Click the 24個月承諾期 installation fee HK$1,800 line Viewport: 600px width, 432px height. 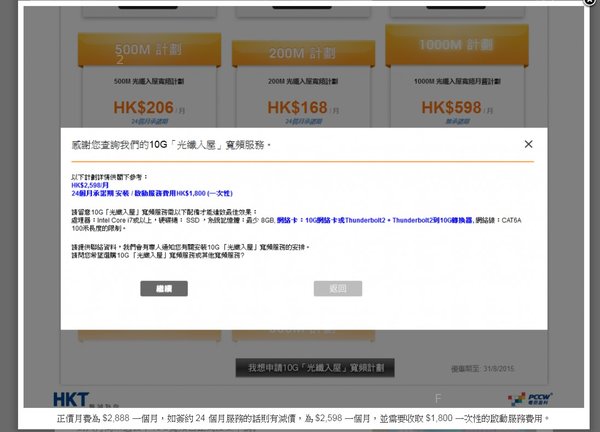(152, 193)
